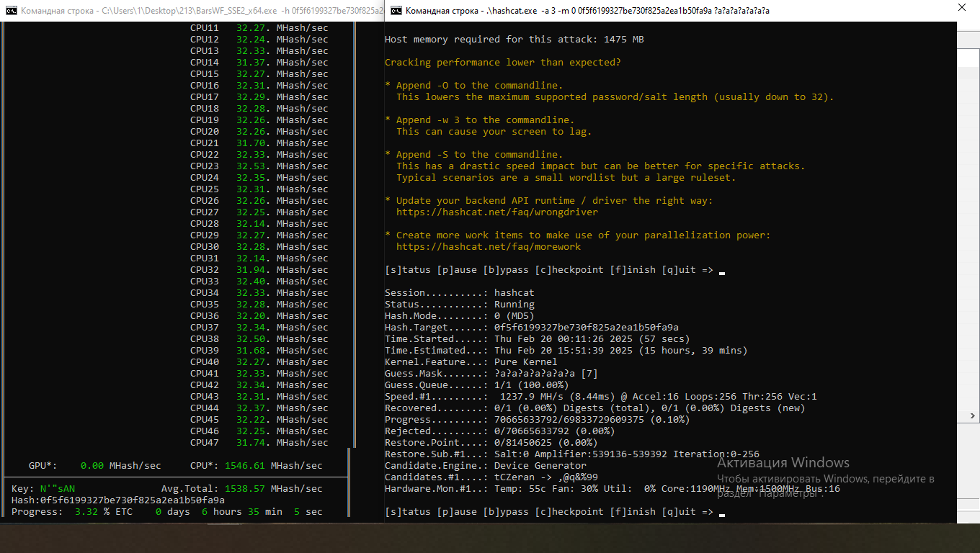Click 'This can cause your screen to lag' line
Screen dimensions: 980x553
[x=494, y=132]
